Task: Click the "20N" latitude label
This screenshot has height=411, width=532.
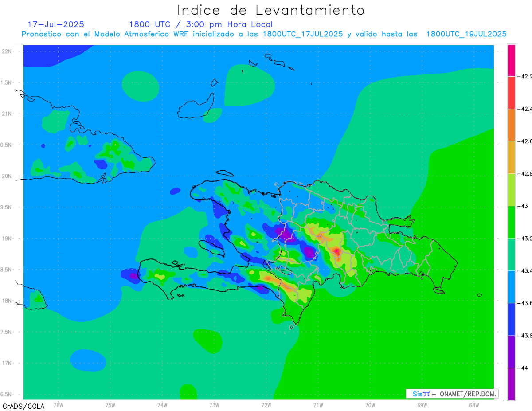Action: [7, 176]
